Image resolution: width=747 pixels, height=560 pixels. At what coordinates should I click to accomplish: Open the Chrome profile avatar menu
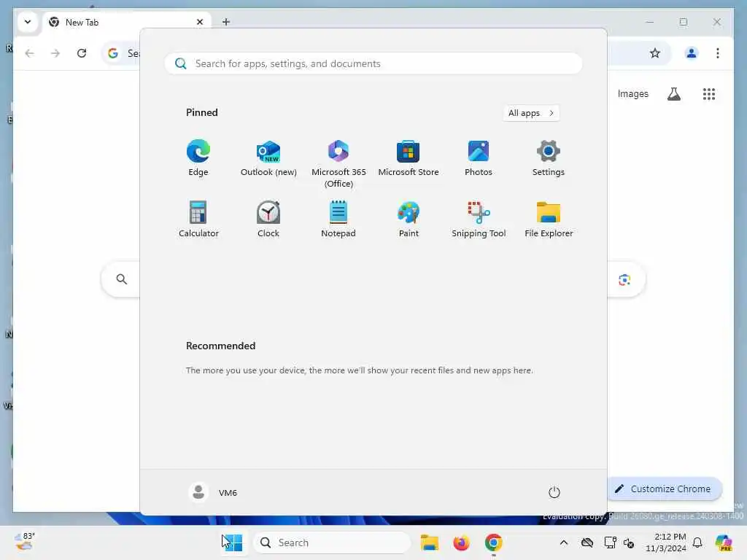[692, 53]
